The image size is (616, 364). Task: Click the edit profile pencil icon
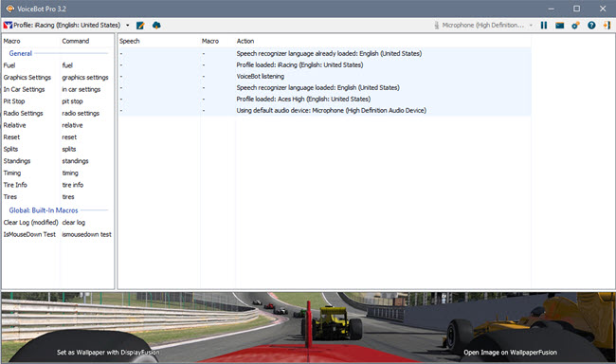140,26
